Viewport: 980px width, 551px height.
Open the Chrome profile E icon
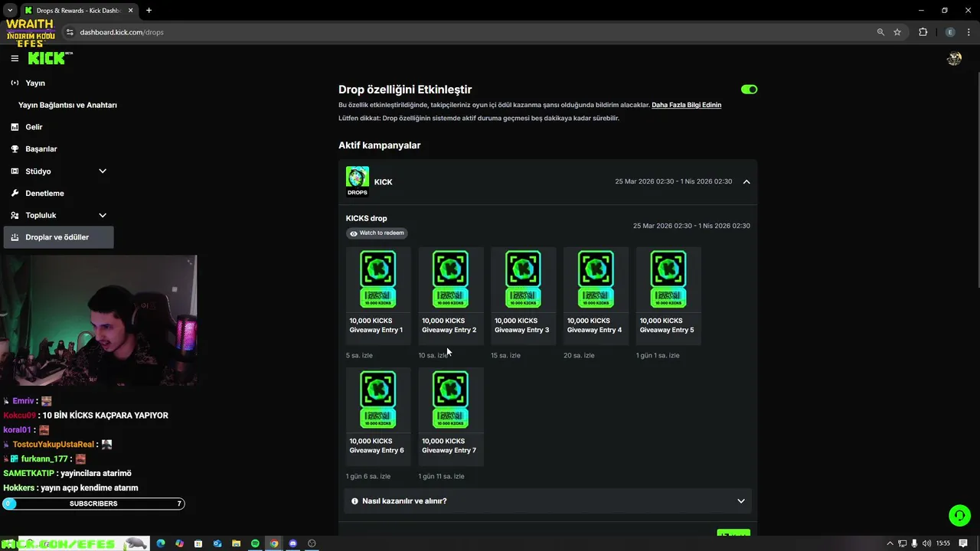[950, 32]
